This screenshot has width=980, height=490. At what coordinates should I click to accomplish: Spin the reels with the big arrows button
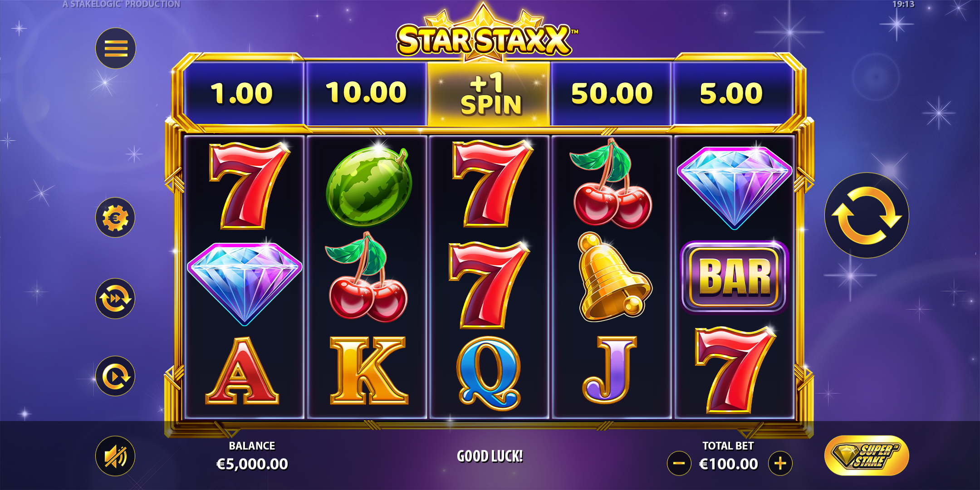tap(867, 216)
